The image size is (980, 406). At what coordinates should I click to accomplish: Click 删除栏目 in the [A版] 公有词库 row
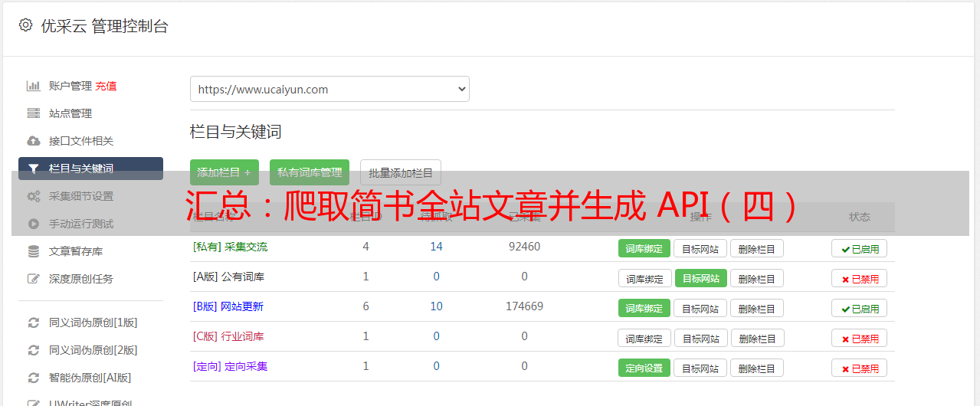pos(756,278)
